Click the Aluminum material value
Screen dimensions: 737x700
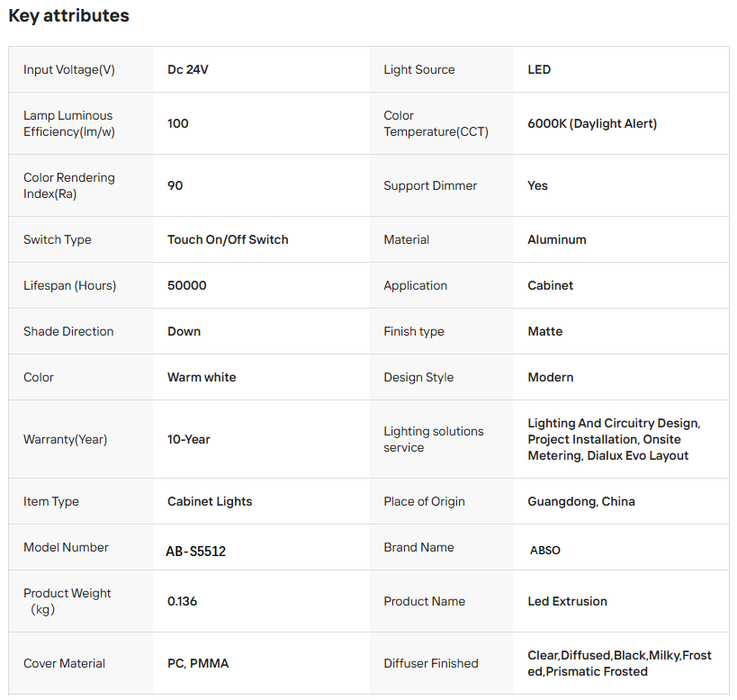coord(557,239)
